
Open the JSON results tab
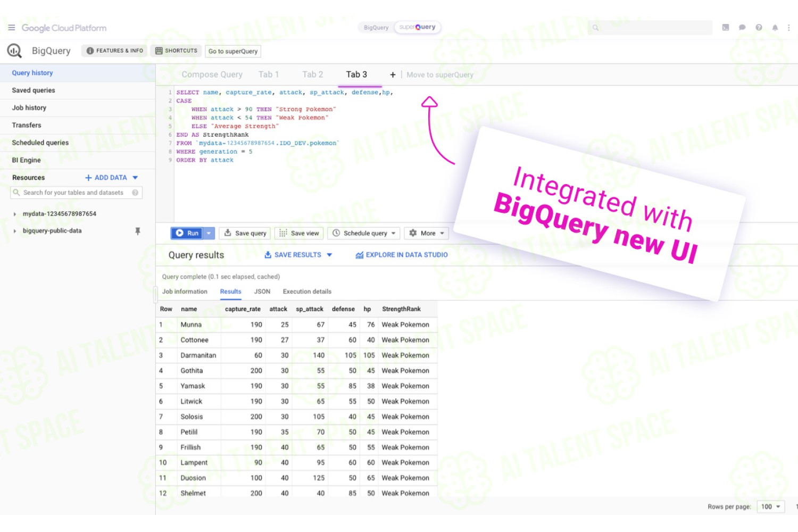(262, 292)
